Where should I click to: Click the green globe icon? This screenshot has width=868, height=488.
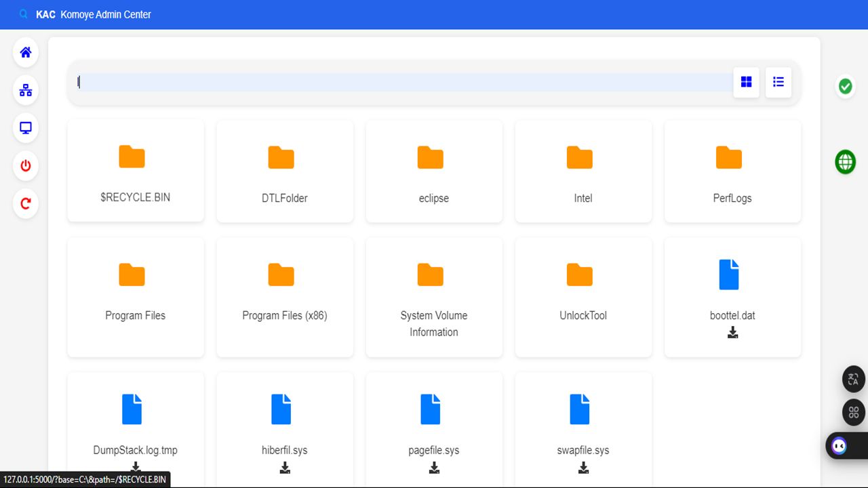845,162
